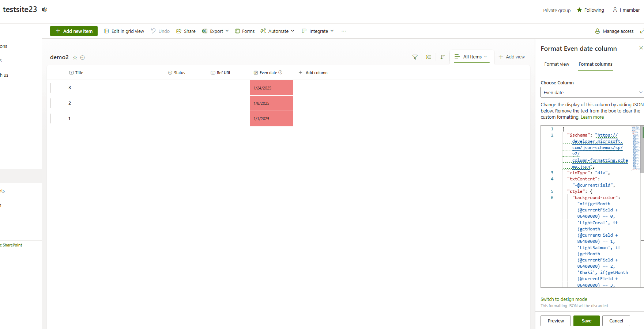
Task: Open the Learn more link
Action: click(592, 117)
